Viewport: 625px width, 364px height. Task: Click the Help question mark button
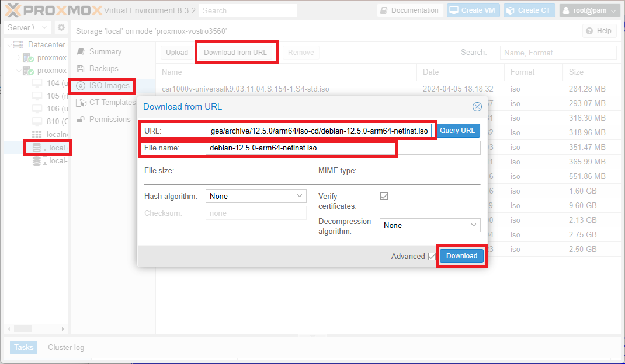coord(599,31)
